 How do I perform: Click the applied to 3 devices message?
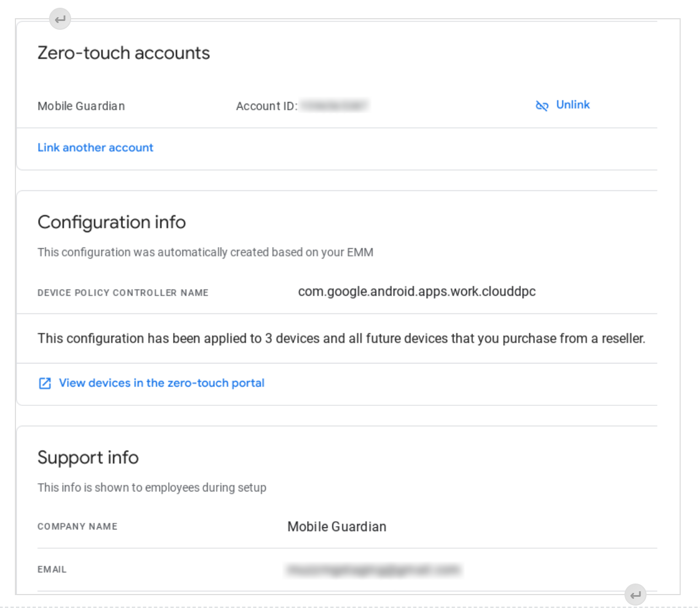tap(341, 338)
